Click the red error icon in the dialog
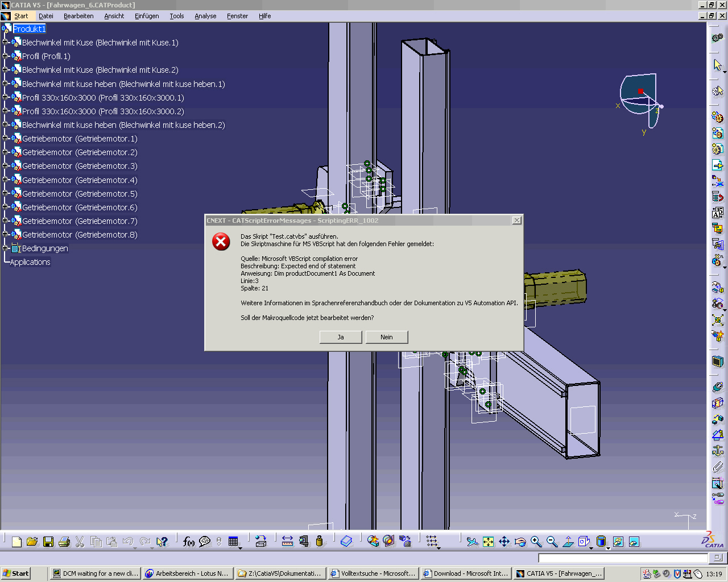The image size is (728, 582). (x=221, y=242)
